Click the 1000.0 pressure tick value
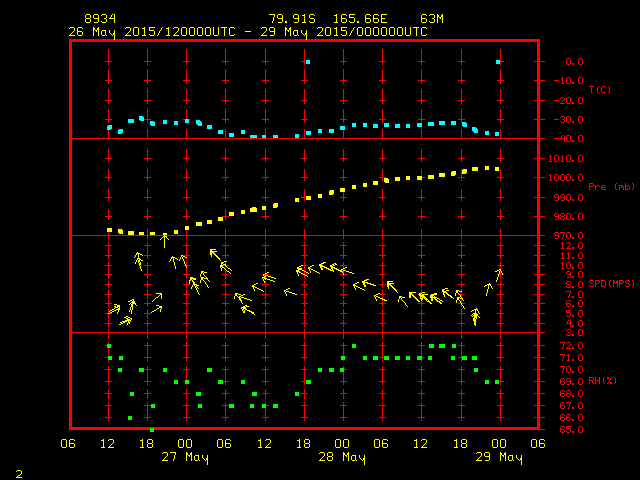Image resolution: width=640 pixels, height=480 pixels. pos(566,178)
